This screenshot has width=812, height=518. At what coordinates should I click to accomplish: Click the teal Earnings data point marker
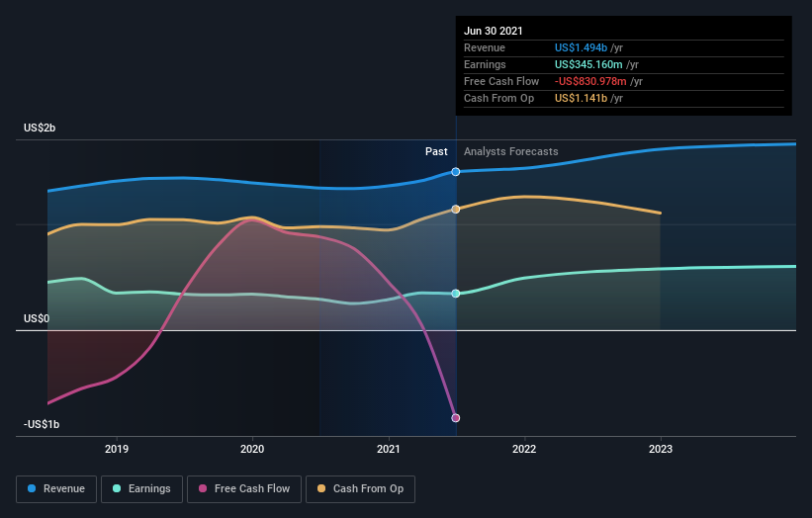[456, 294]
